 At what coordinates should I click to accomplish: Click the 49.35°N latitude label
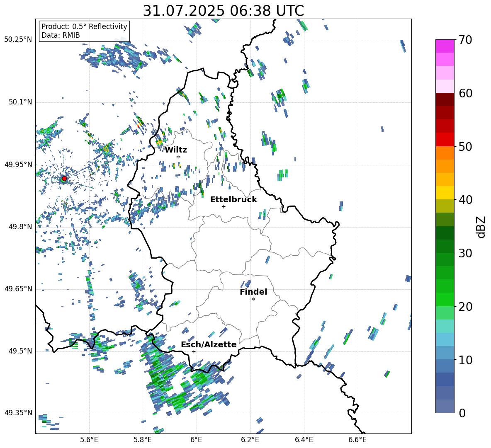pos(18,413)
